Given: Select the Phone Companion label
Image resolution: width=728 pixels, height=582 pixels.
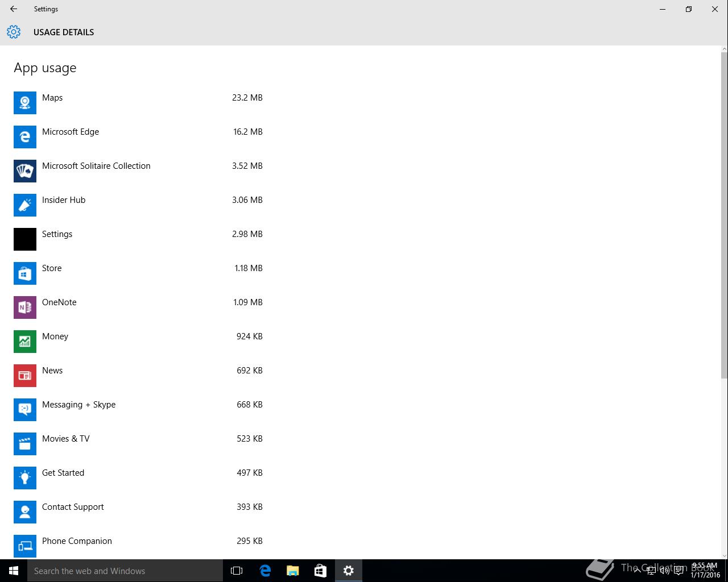Looking at the screenshot, I should point(77,541).
